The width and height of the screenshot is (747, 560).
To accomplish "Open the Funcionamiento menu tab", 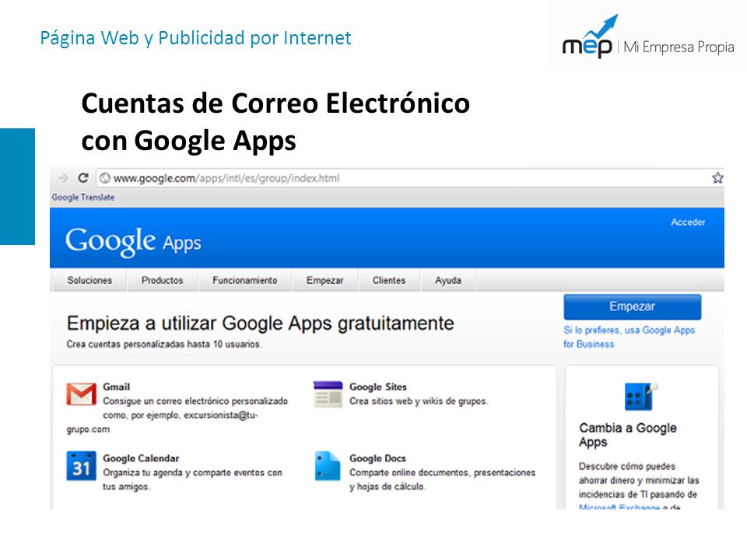I will pyautogui.click(x=245, y=281).
